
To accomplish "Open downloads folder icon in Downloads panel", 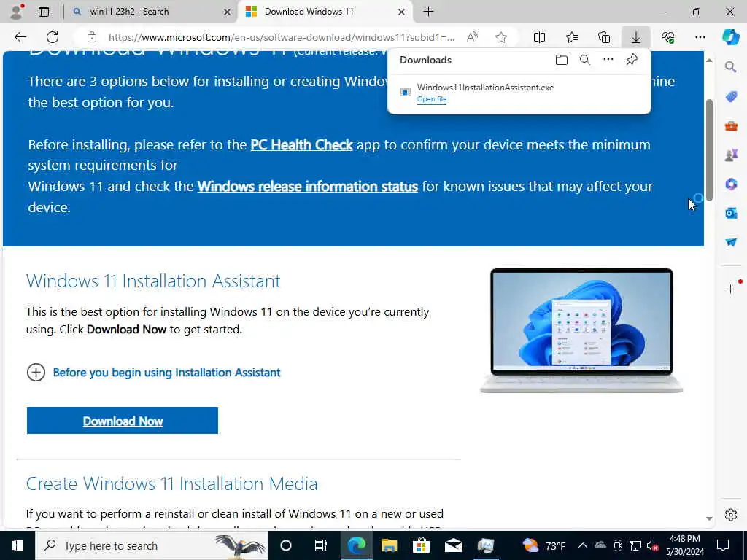I will [562, 60].
